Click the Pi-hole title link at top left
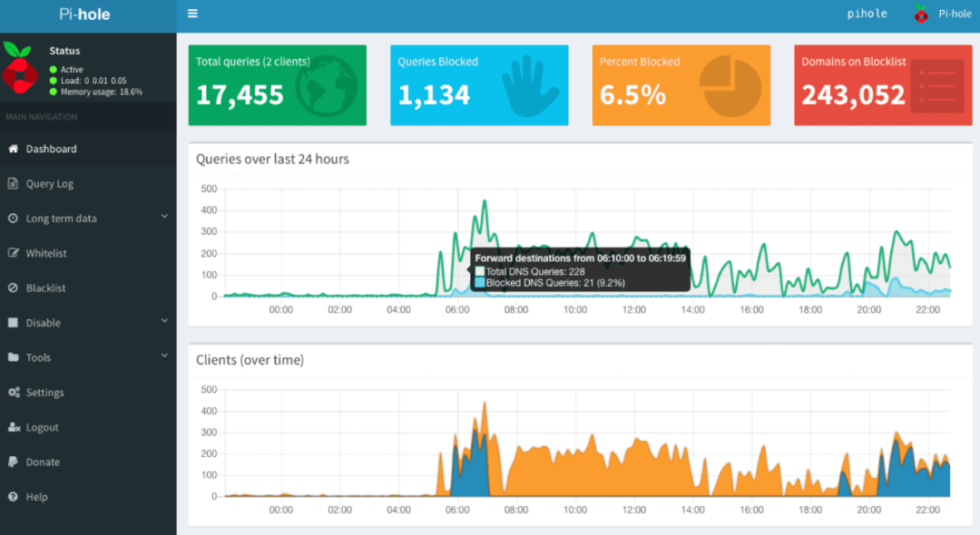 click(x=85, y=15)
